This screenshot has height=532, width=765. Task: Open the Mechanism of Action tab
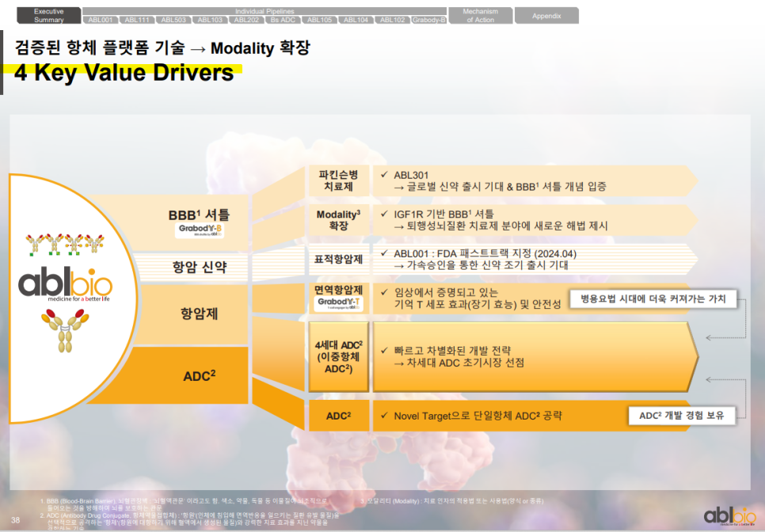(x=481, y=16)
